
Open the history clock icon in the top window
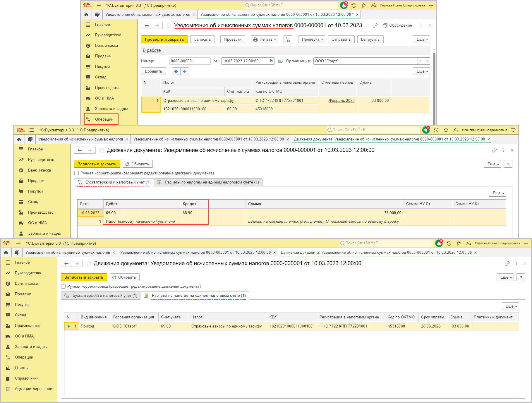click(354, 5)
